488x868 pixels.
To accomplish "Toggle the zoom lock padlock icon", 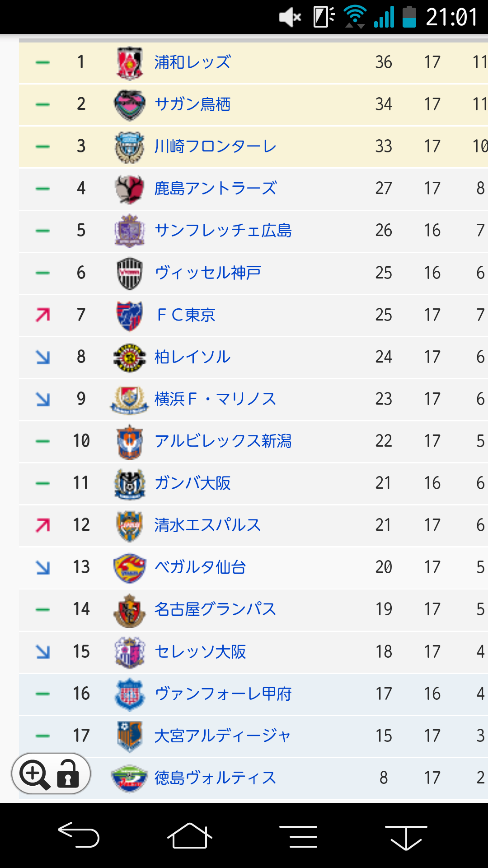I will click(68, 774).
